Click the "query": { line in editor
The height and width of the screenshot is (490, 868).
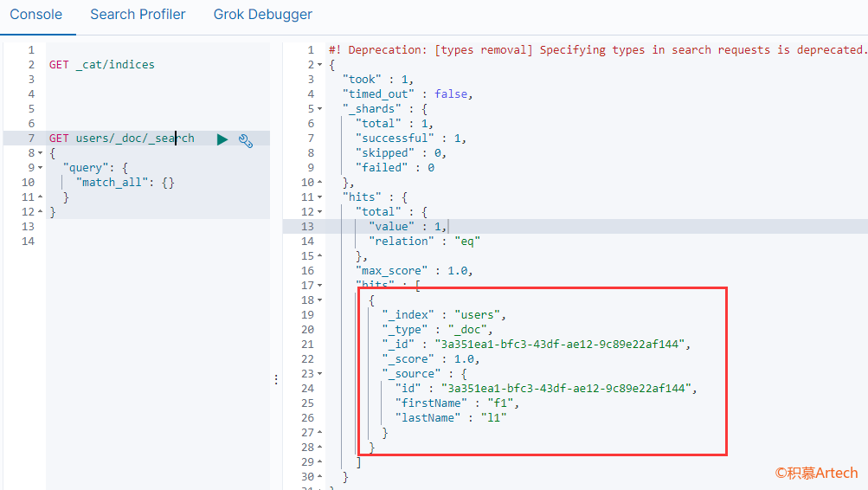(x=95, y=168)
